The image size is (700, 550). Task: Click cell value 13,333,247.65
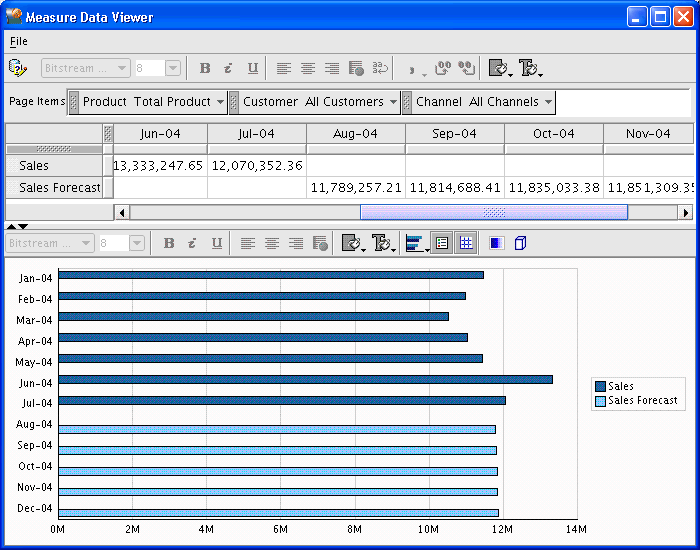(x=158, y=166)
